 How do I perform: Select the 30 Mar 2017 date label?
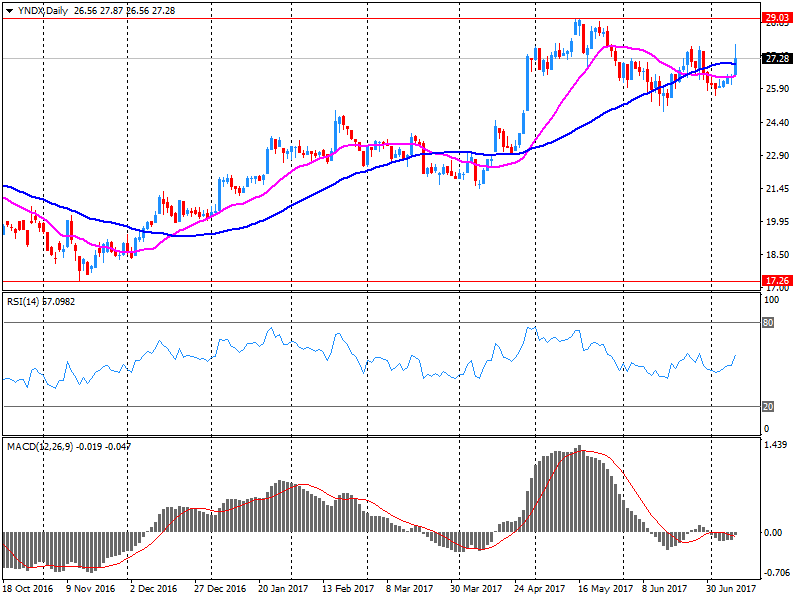476,589
